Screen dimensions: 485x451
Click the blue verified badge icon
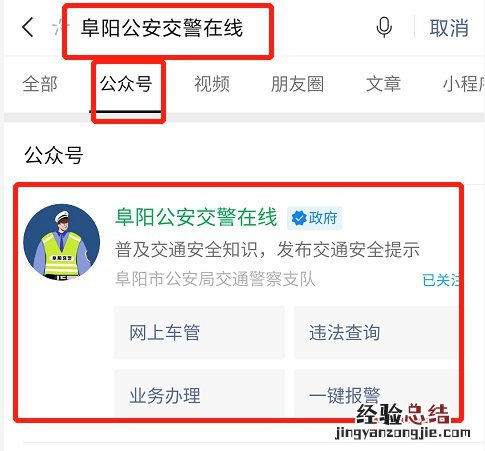(x=299, y=218)
